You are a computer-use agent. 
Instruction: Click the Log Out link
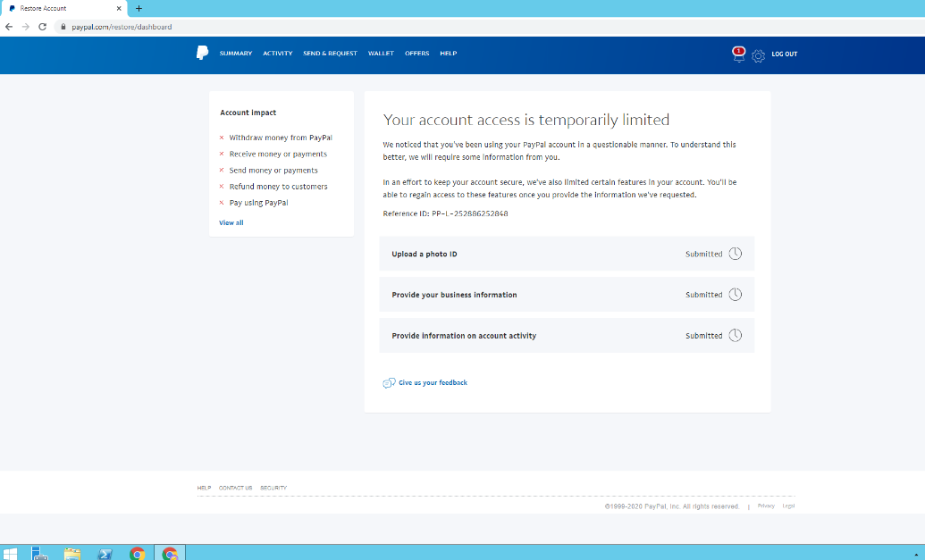(785, 54)
